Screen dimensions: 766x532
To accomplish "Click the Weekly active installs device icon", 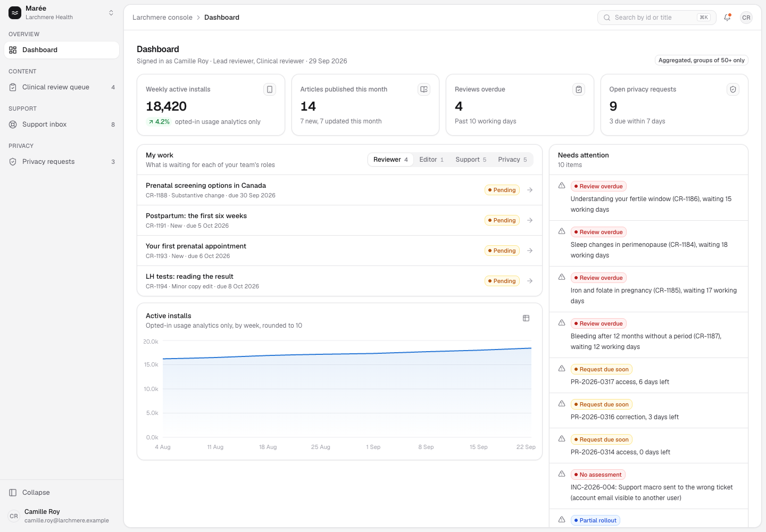I will pos(270,89).
